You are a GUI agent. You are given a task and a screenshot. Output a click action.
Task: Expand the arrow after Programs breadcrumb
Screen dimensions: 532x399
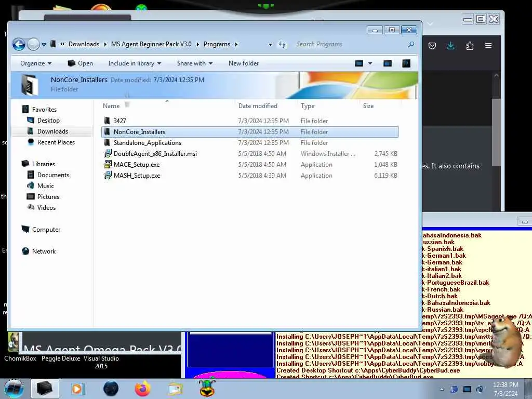[x=236, y=44]
